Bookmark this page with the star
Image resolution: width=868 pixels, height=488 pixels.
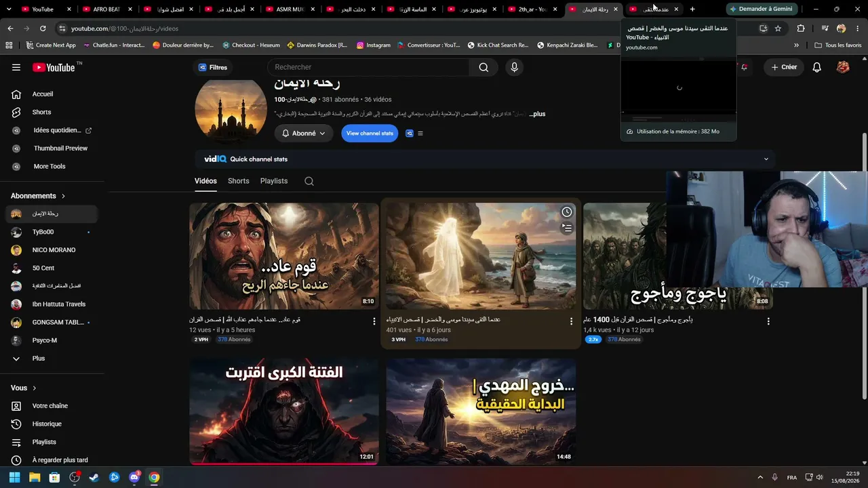(x=778, y=28)
